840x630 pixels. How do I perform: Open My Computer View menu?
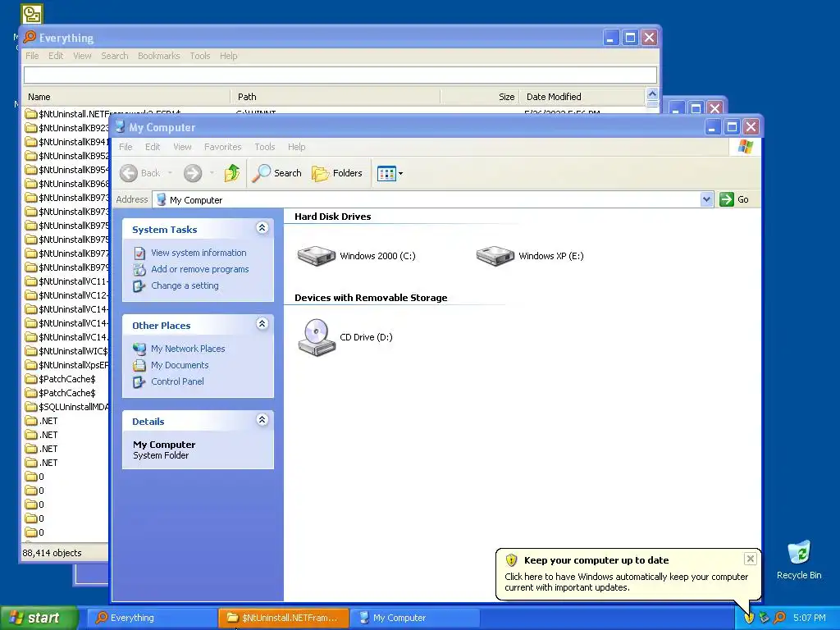182,147
